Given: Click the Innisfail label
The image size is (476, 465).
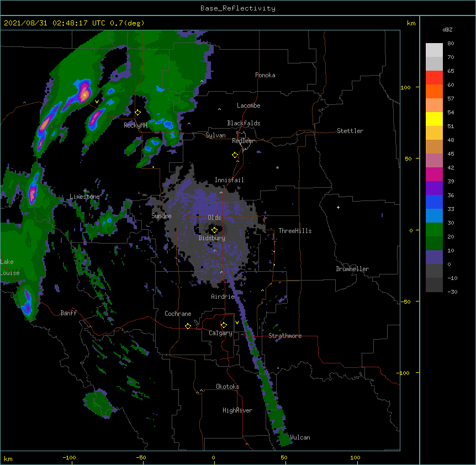Looking at the screenshot, I should (229, 180).
